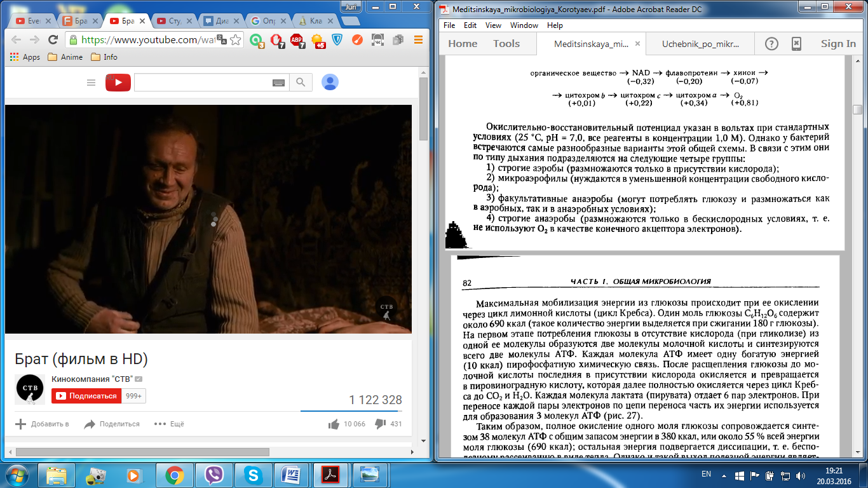Switch to Skype on the taskbar
868x488 pixels.
254,475
